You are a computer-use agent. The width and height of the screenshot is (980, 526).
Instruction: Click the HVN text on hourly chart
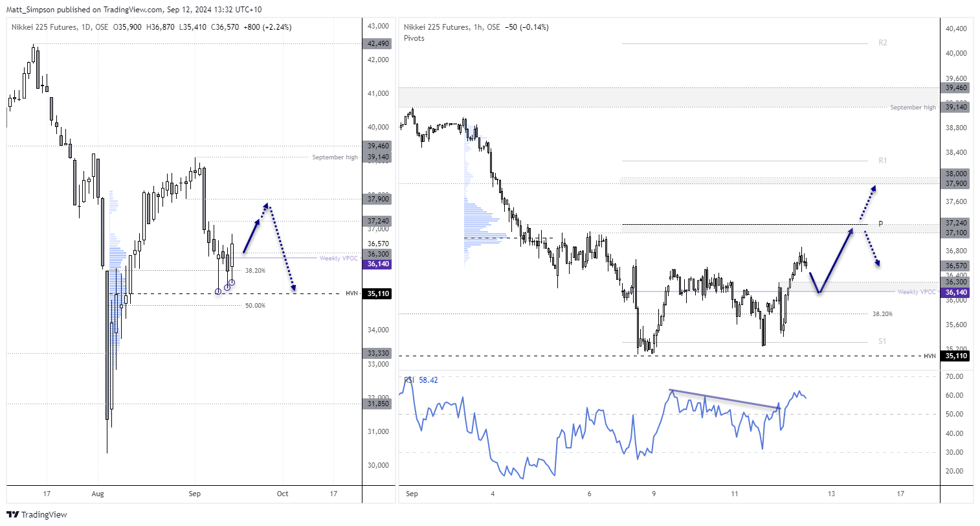pyautogui.click(x=930, y=356)
